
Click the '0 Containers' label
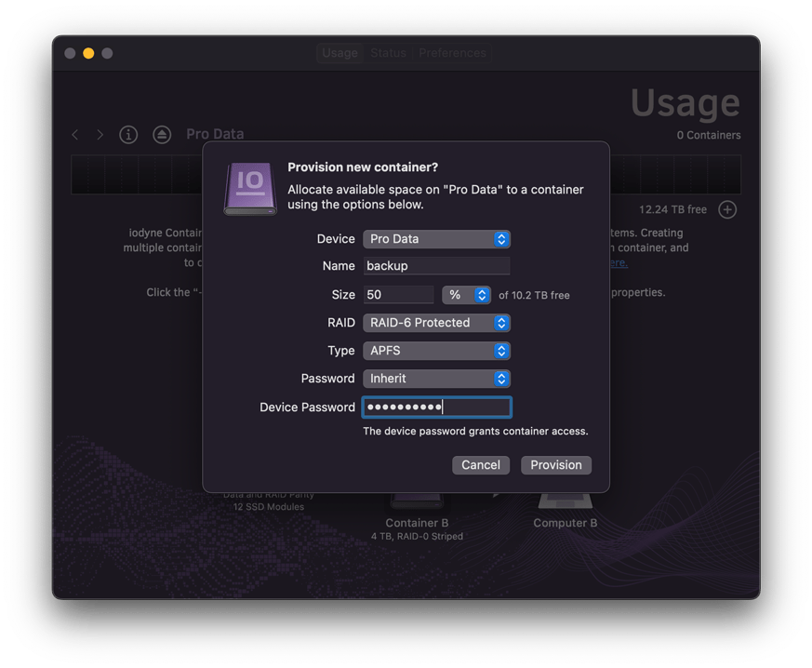[x=709, y=135]
